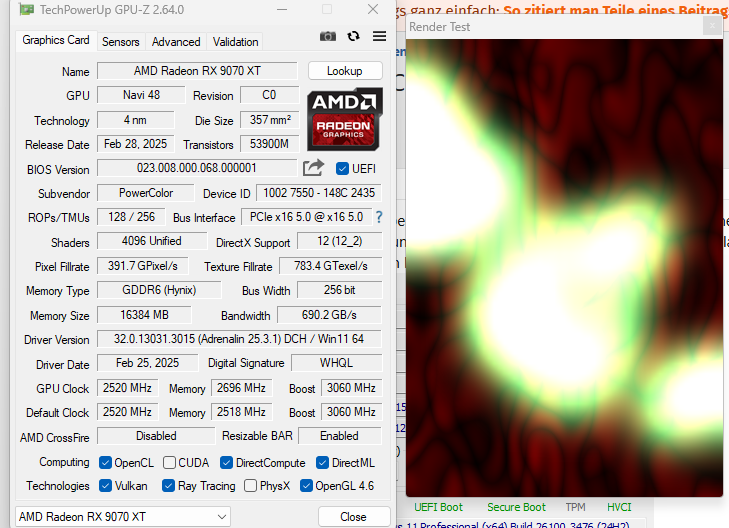
Task: Click the Name field AMD Radeon RX 9070 XT
Action: [x=197, y=71]
